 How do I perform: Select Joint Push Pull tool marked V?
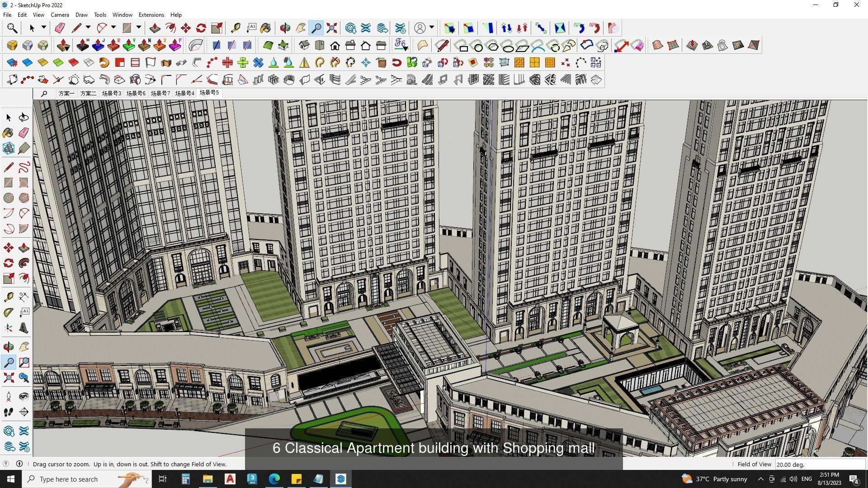click(x=129, y=45)
